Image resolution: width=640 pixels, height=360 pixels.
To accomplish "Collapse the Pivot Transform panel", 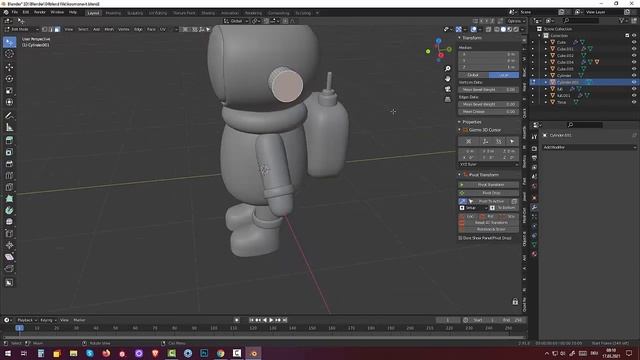I will pos(460,175).
